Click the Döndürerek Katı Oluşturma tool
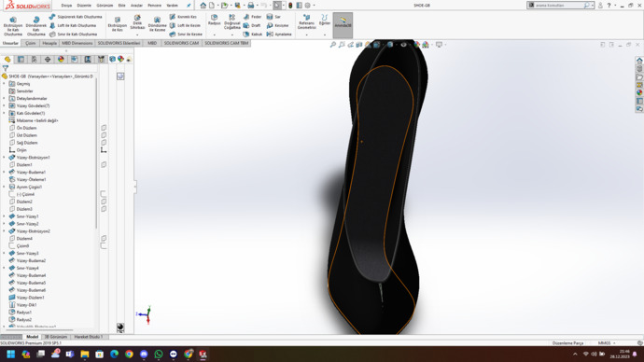 [x=36, y=26]
